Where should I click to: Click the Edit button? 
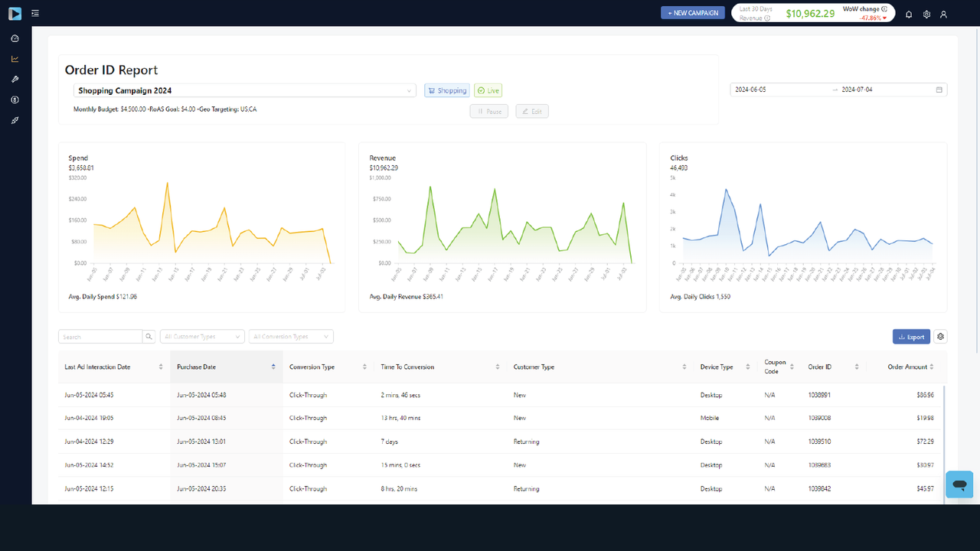[x=532, y=112]
